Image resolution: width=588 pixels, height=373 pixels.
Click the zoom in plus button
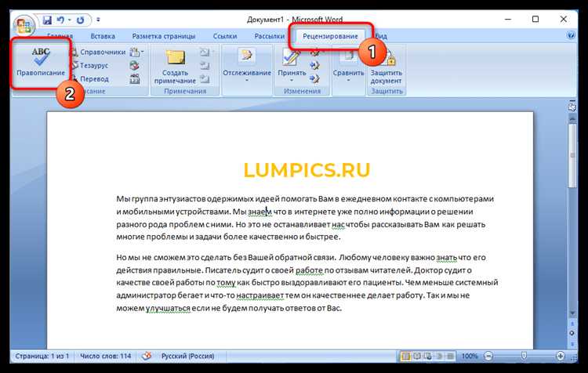pyautogui.click(x=561, y=356)
